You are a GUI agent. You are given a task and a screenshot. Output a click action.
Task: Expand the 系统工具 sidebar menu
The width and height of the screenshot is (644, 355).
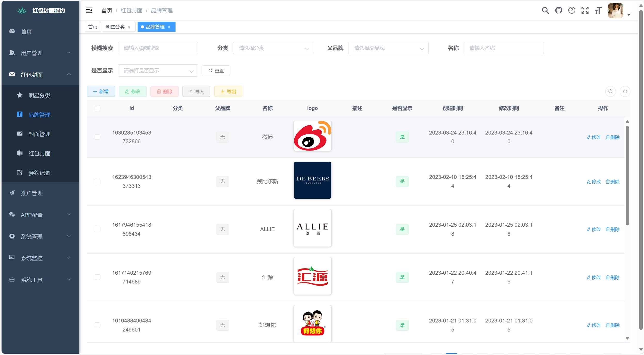pyautogui.click(x=40, y=280)
